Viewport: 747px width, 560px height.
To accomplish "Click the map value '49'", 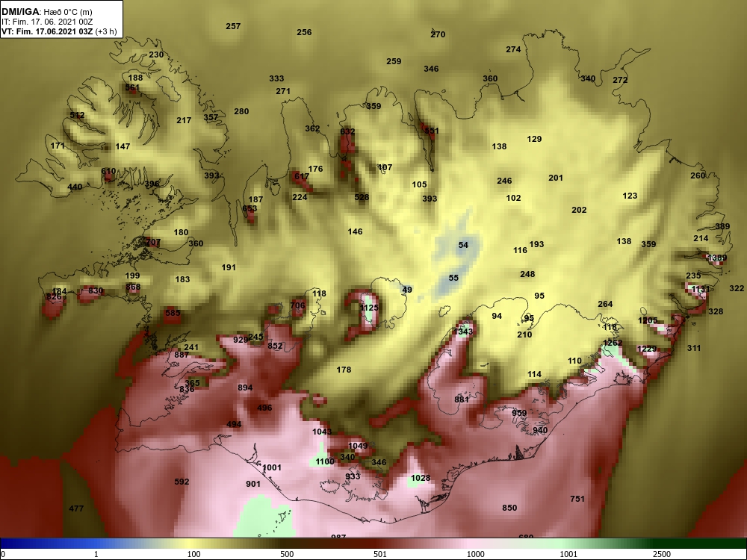I will click(x=407, y=290).
